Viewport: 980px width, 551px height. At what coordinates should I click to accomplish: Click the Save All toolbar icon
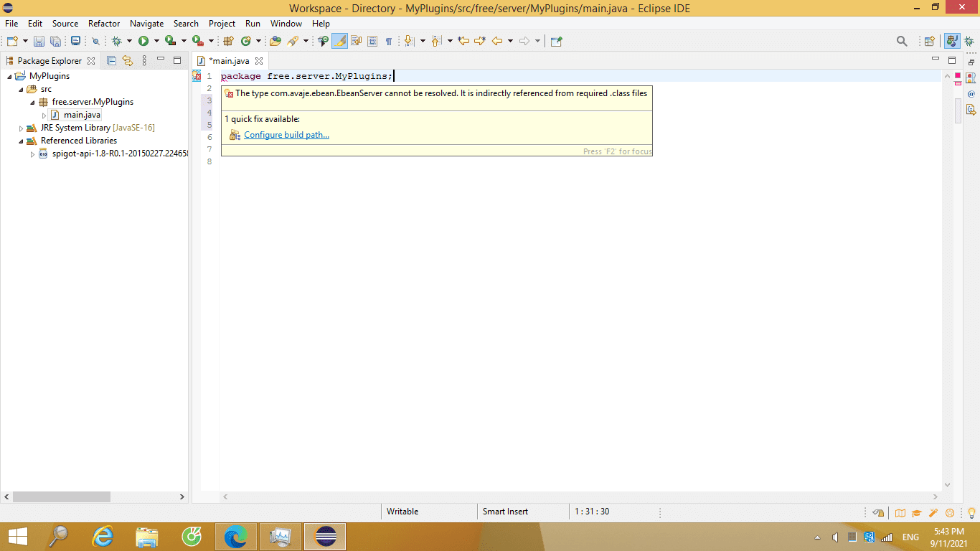[55, 42]
